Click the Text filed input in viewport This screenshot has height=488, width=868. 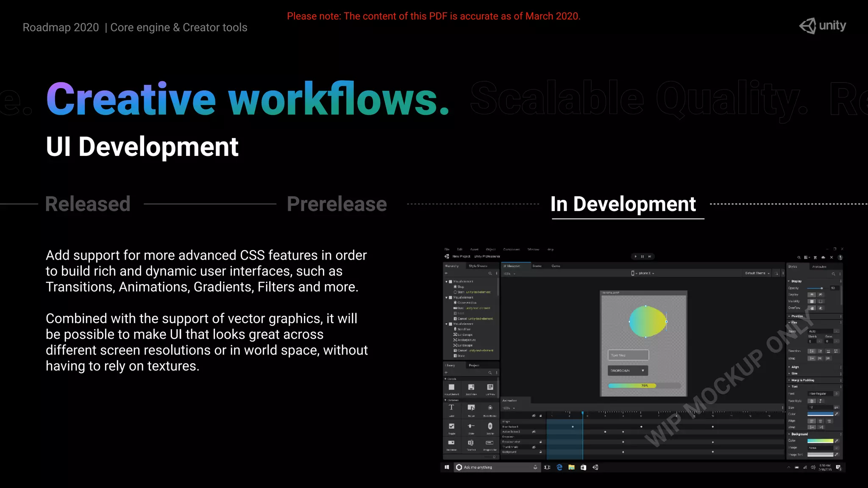click(628, 355)
